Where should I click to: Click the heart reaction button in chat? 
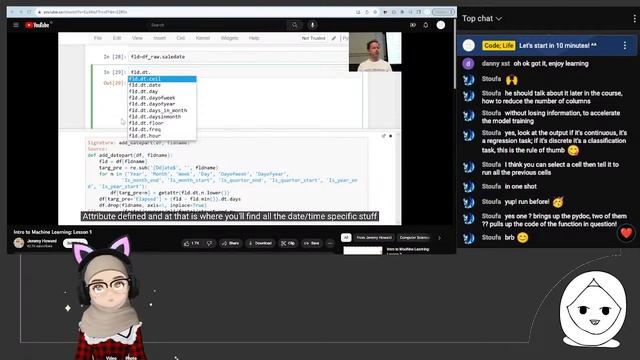[x=626, y=233]
